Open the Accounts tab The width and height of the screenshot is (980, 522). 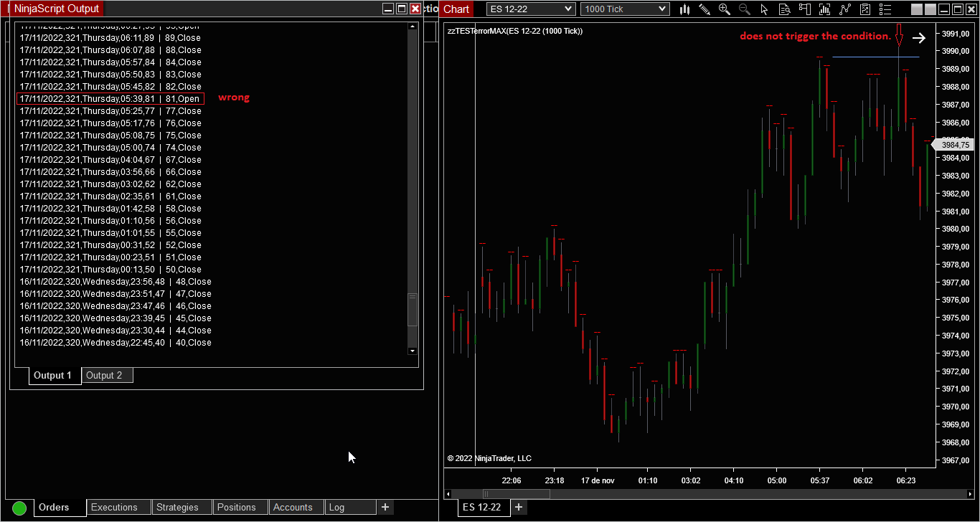[297, 508]
